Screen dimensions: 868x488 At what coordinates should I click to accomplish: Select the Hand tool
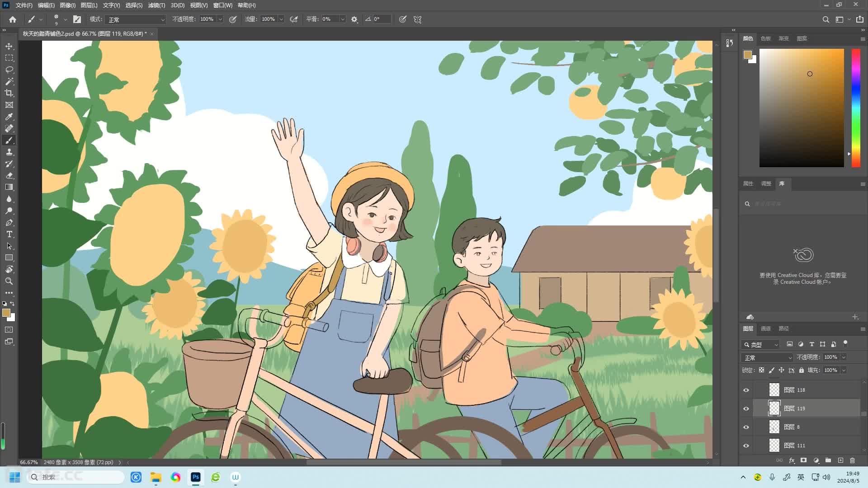pyautogui.click(x=9, y=269)
